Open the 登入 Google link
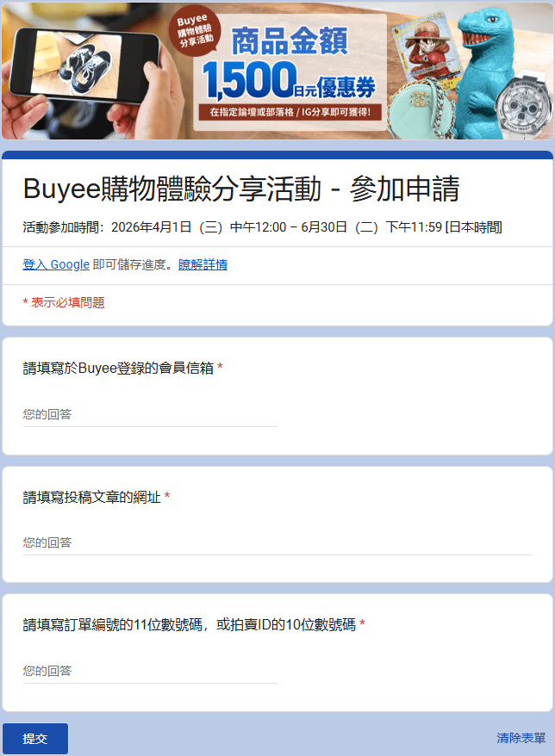 [x=56, y=264]
